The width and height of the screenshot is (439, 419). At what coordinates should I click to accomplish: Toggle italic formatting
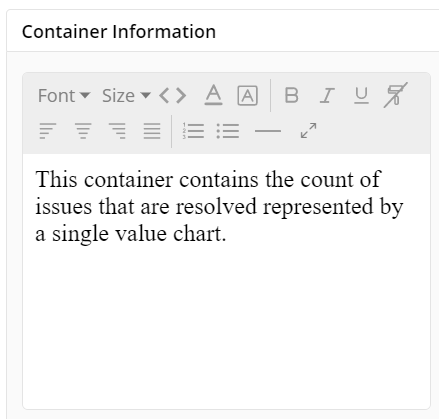click(327, 96)
